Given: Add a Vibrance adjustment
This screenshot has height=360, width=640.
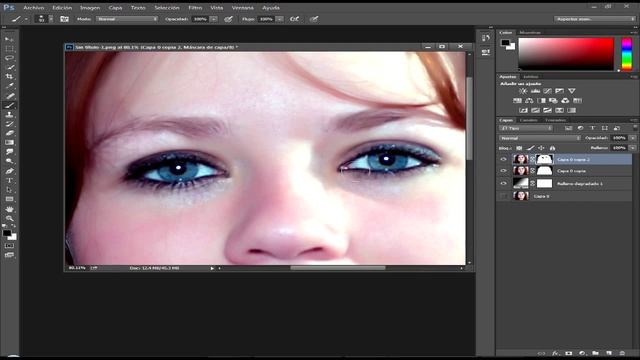Looking at the screenshot, I should 572,91.
